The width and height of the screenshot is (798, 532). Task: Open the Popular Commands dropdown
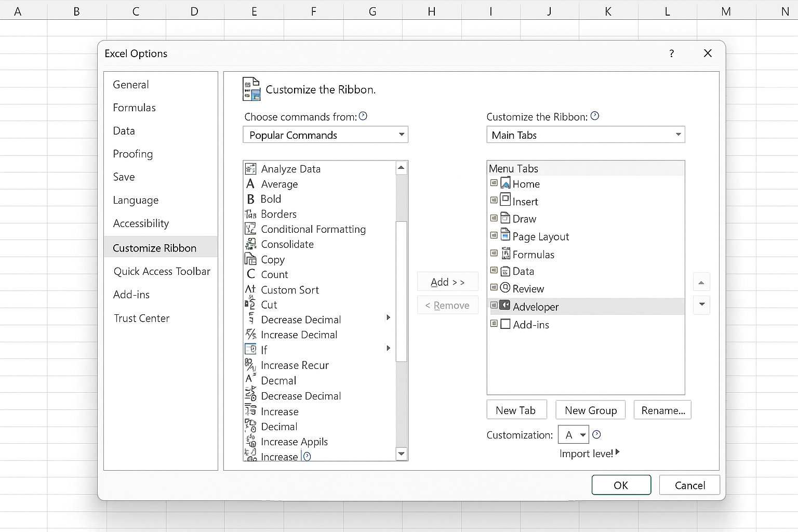pos(325,135)
